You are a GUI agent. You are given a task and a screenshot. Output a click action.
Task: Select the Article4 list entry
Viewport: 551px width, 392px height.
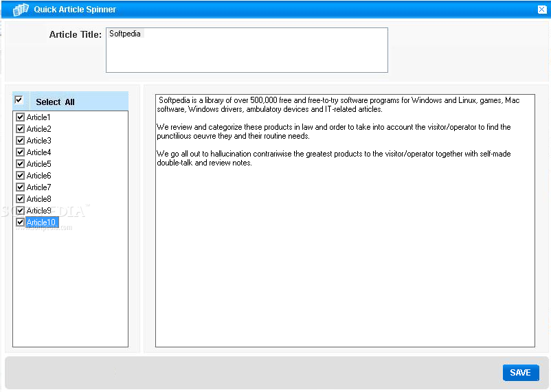[x=39, y=152]
